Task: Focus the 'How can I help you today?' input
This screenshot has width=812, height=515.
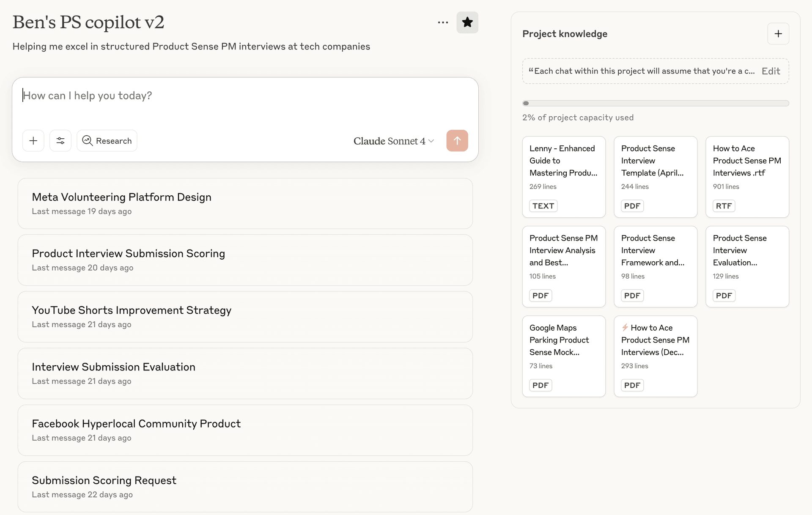Action: 245,96
